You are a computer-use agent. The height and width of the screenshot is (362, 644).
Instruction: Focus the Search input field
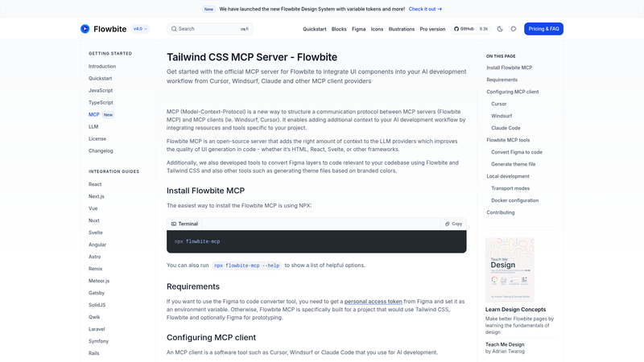tap(210, 29)
